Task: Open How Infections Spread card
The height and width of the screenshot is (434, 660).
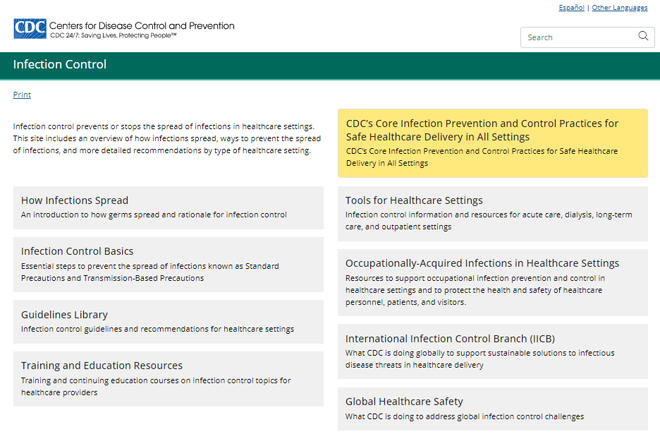Action: tap(168, 208)
